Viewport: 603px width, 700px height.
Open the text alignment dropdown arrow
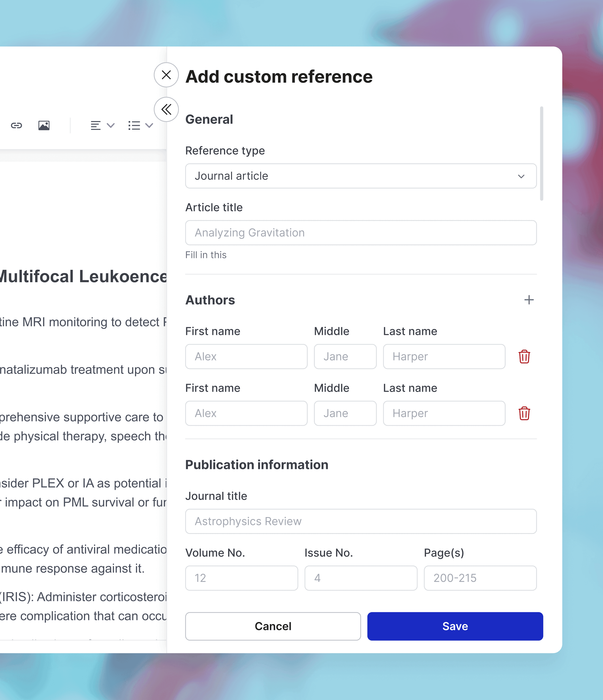[x=111, y=126]
